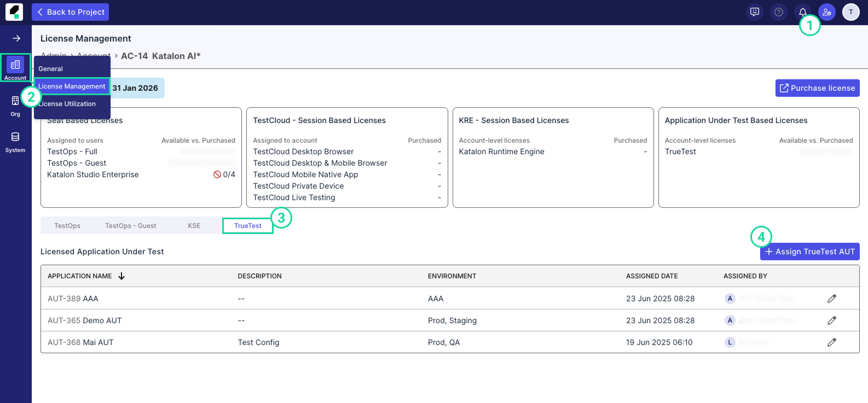
Task: Click AUT-365 Demo AUT application name
Action: coord(85,320)
